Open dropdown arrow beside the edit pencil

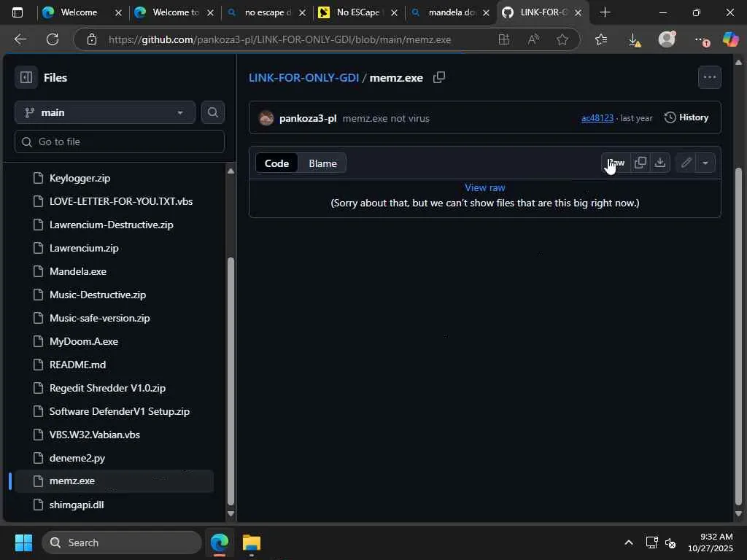(x=705, y=163)
